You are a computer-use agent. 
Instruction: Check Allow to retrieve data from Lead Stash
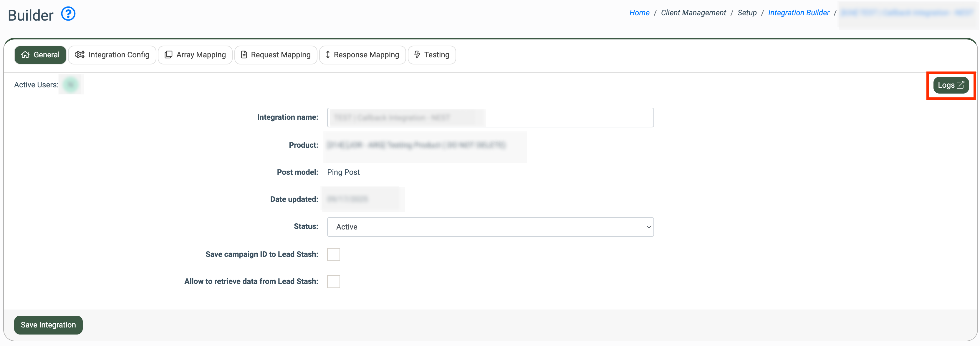333,281
